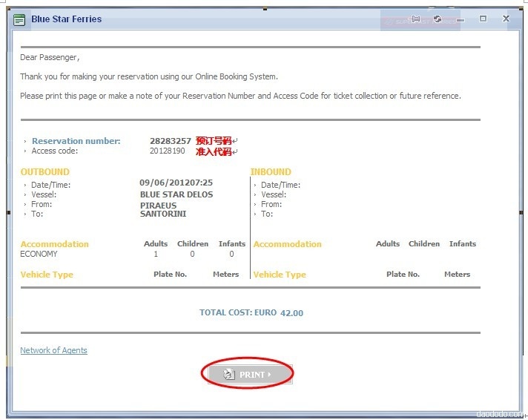This screenshot has height=420, width=528.
Task: Click inbound Accommodation heading
Action: (288, 244)
